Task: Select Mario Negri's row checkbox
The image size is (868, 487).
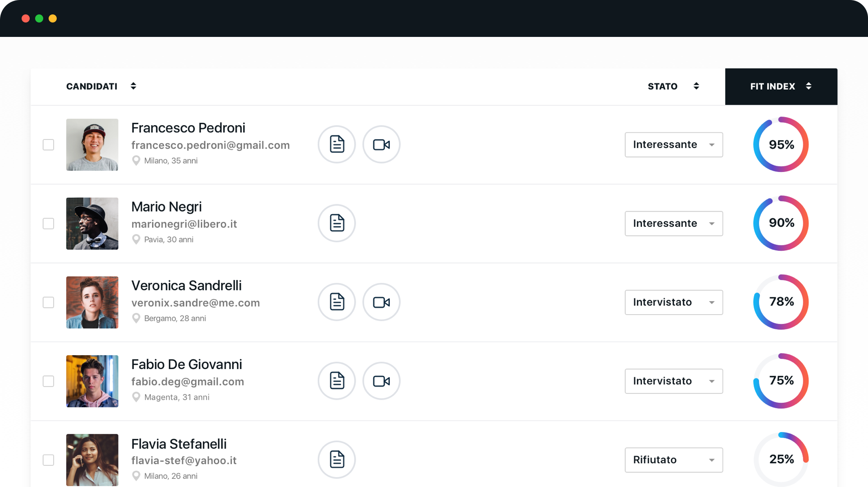Action: (x=48, y=223)
